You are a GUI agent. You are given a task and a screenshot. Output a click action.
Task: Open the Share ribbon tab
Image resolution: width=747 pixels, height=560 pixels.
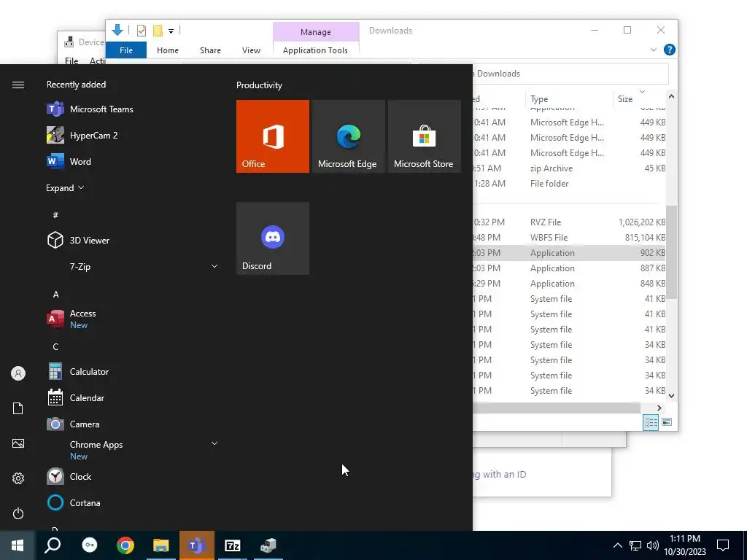click(x=210, y=50)
